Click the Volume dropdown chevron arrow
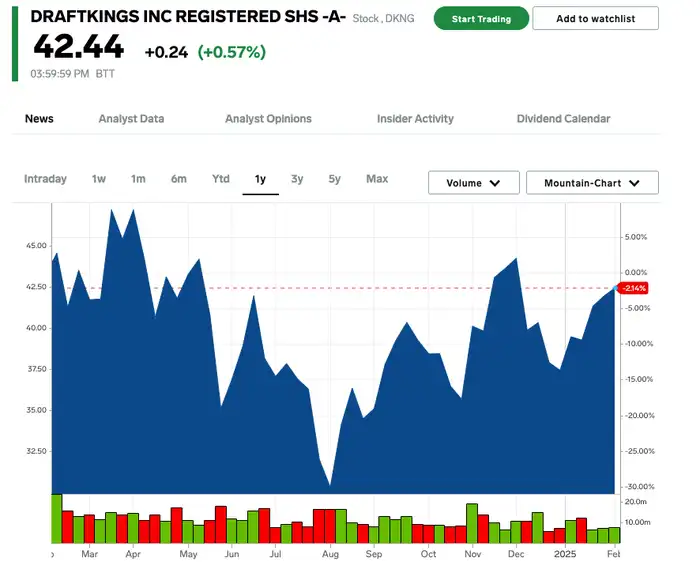This screenshot has width=700, height=573. [495, 183]
